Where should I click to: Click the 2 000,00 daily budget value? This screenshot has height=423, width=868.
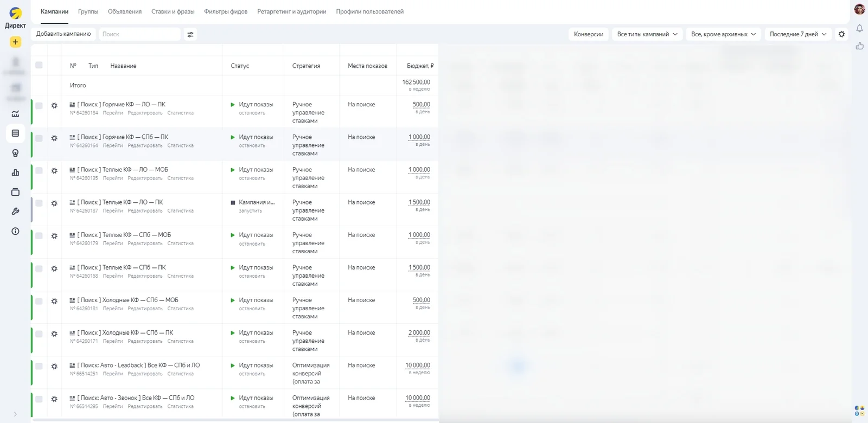(x=419, y=332)
